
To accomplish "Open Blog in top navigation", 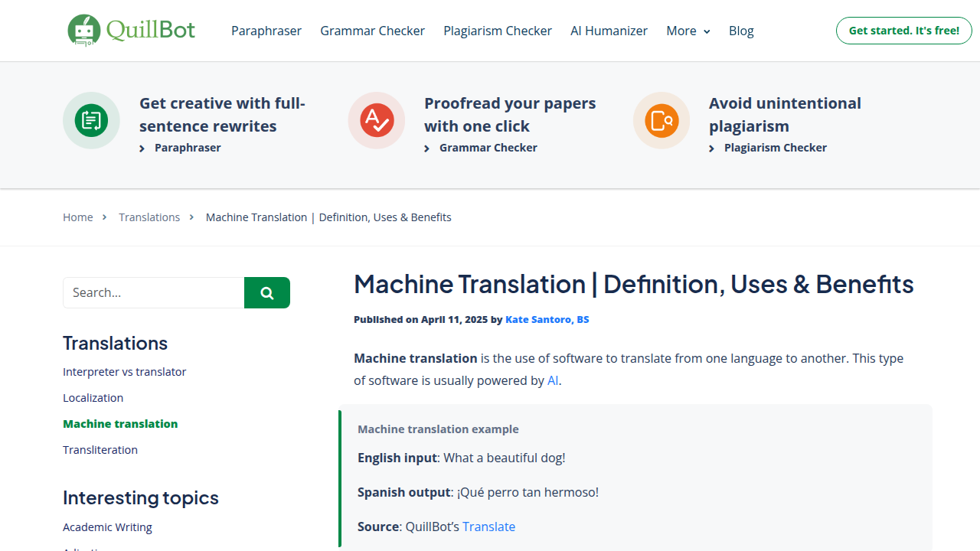I will (x=741, y=31).
